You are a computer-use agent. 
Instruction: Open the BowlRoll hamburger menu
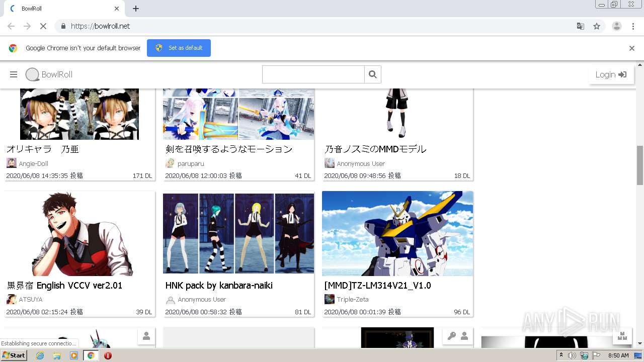click(x=14, y=74)
